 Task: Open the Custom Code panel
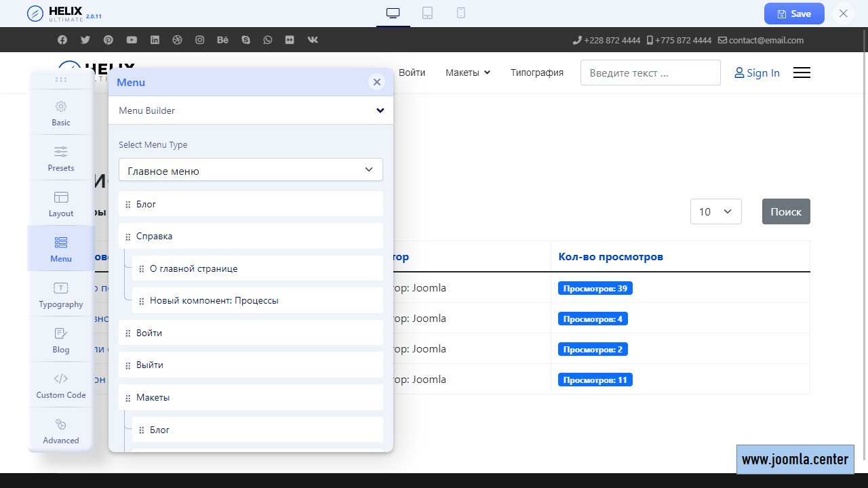pyautogui.click(x=61, y=385)
